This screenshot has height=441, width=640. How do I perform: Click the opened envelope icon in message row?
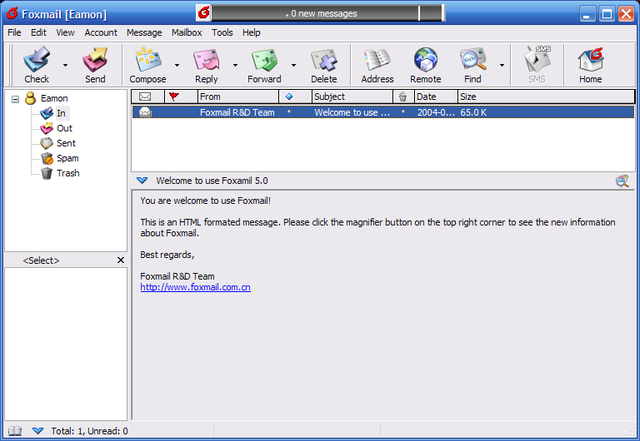click(145, 112)
